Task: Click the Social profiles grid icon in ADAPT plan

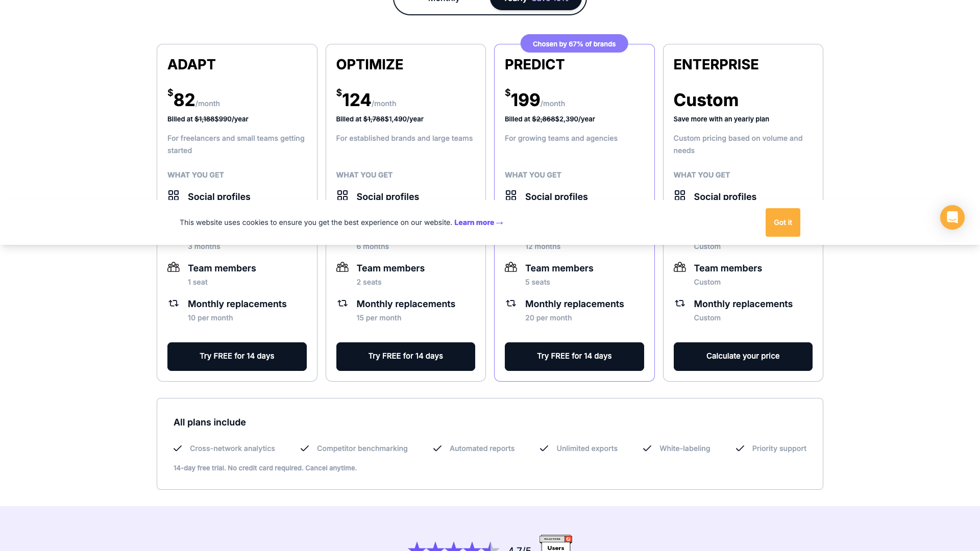Action: pyautogui.click(x=174, y=195)
